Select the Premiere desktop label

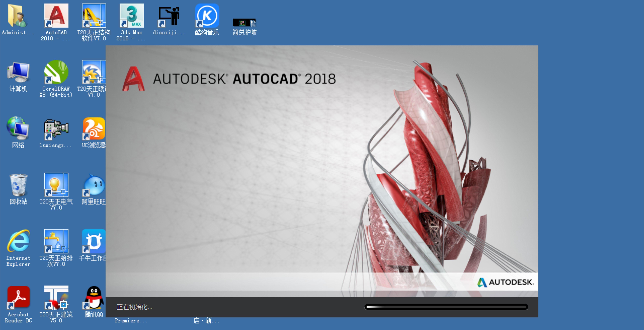[131, 320]
